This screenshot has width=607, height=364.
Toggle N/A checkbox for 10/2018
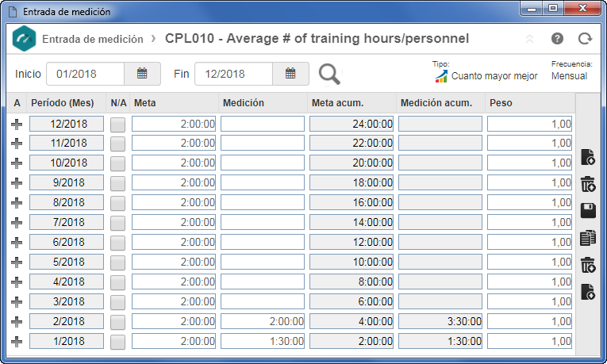(117, 163)
